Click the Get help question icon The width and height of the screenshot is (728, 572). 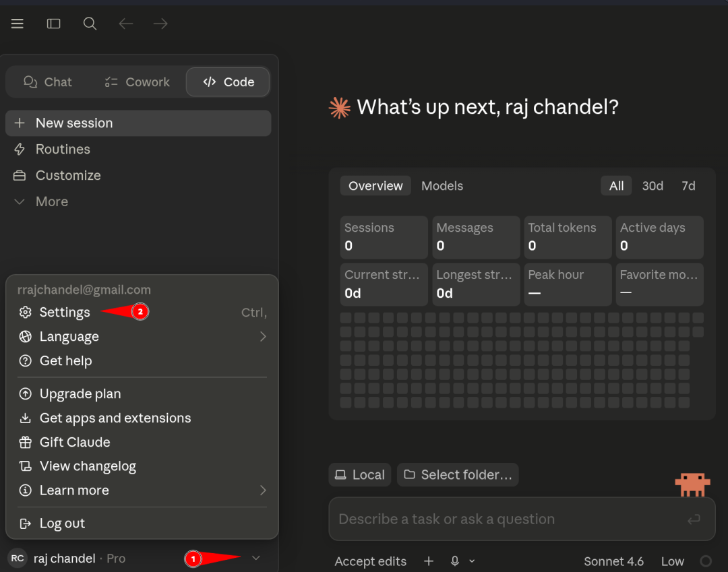coord(26,360)
